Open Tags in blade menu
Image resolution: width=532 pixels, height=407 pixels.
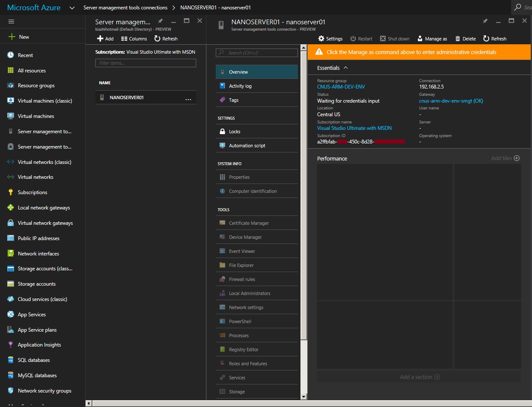tap(257, 100)
